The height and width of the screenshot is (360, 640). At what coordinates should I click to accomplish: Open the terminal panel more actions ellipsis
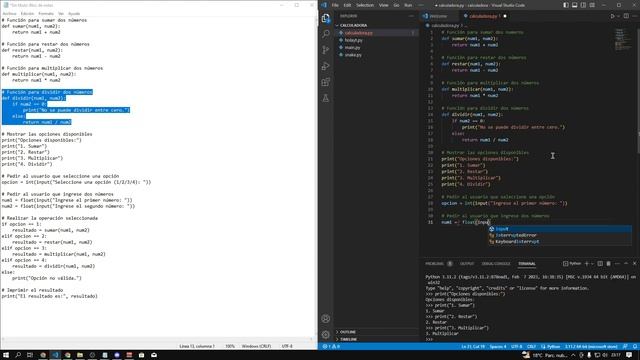click(617, 264)
